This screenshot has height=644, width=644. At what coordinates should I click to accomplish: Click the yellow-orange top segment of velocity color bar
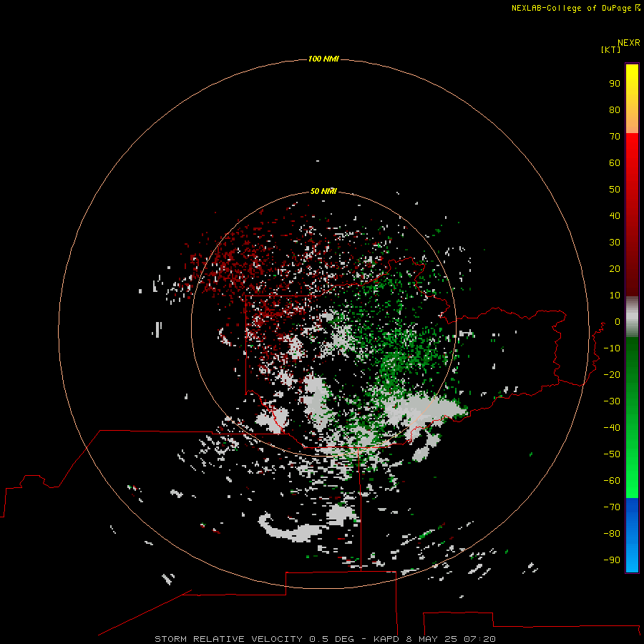tap(632, 99)
